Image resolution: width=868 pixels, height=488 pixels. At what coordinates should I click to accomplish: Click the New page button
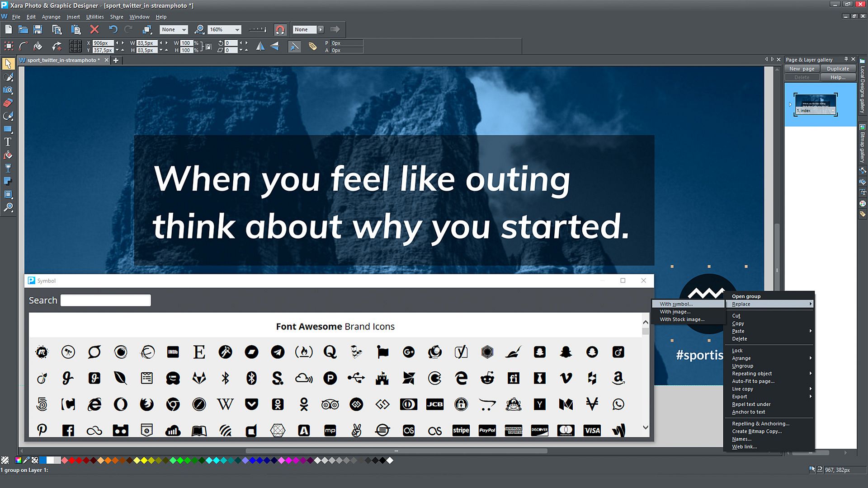point(802,69)
